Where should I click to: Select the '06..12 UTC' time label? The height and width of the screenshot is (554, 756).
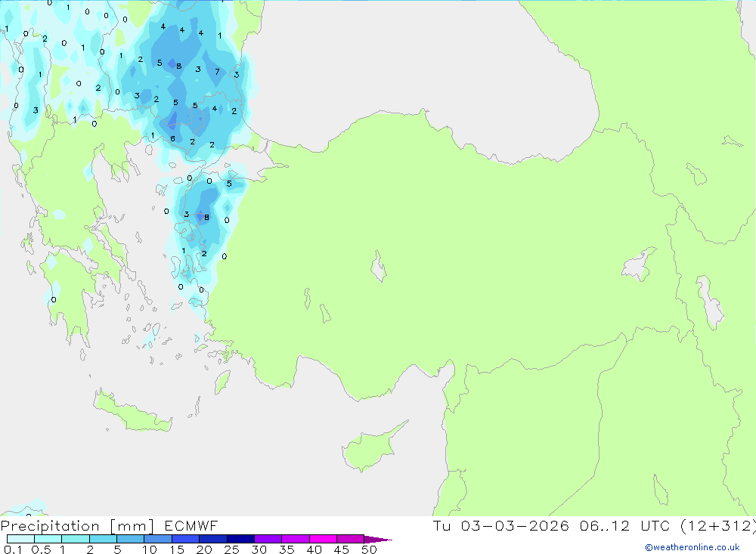point(625,525)
